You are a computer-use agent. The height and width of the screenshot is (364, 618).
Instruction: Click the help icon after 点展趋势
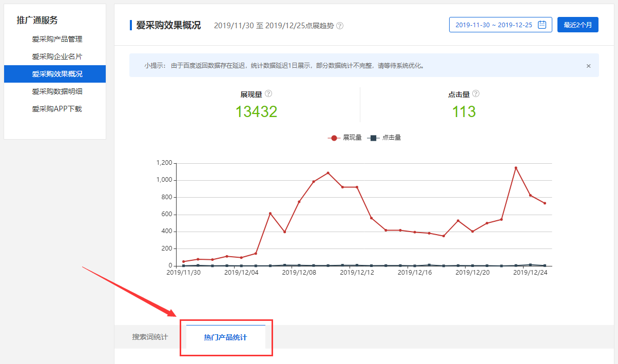click(x=340, y=26)
